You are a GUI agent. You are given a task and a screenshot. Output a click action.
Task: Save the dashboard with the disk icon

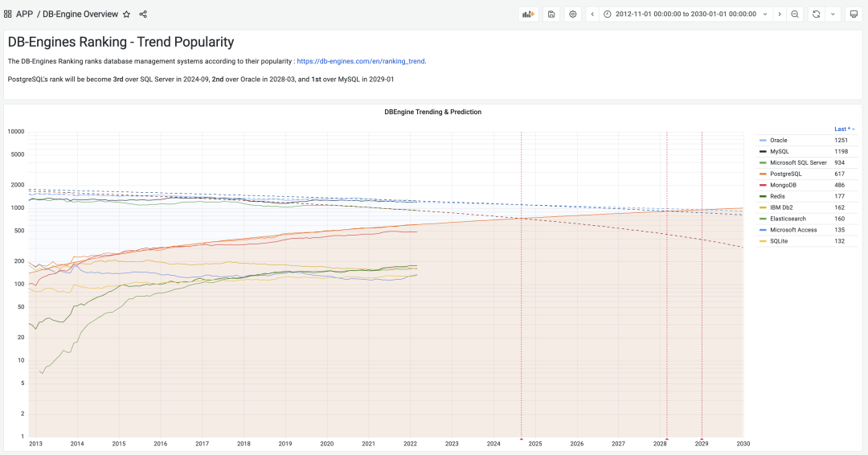(x=551, y=14)
